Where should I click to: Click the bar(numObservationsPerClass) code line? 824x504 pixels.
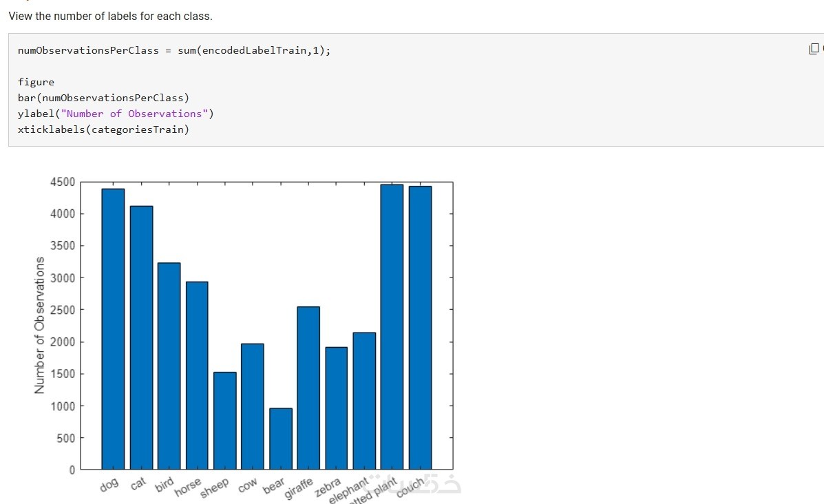click(x=103, y=98)
